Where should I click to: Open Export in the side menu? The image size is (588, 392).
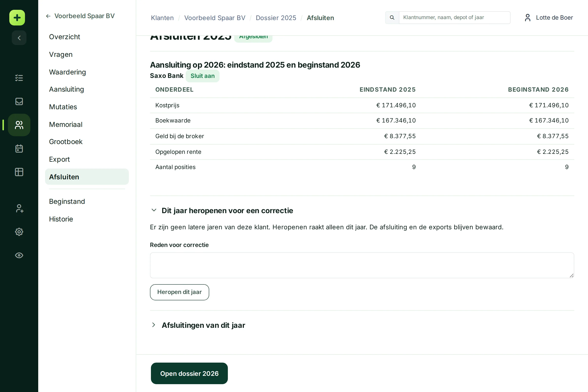(59, 159)
